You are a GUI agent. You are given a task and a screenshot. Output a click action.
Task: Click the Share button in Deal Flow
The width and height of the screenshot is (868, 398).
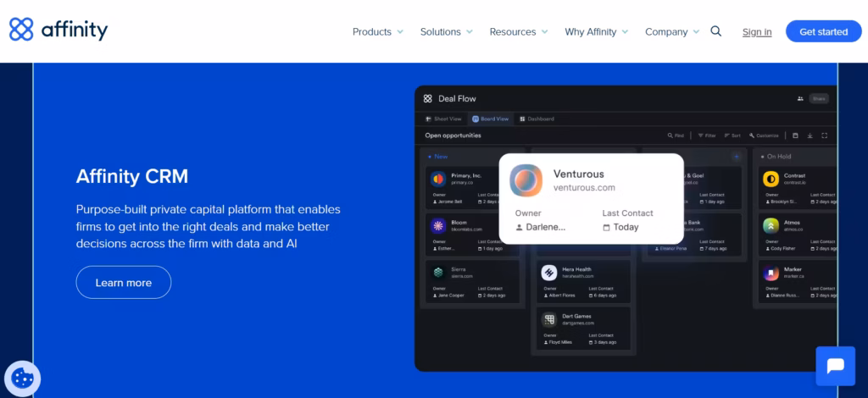819,98
